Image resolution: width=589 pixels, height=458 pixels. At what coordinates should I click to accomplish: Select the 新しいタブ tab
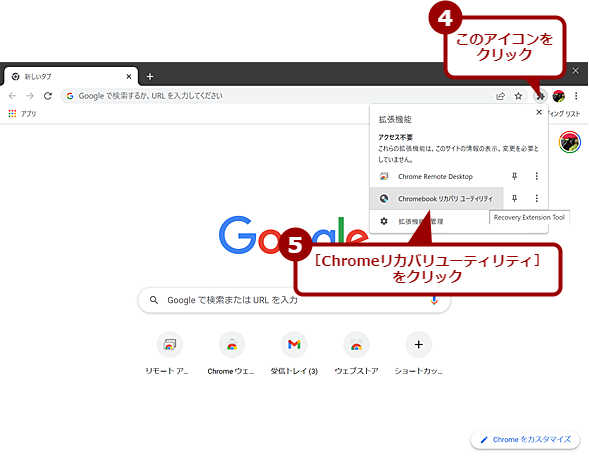click(71, 77)
